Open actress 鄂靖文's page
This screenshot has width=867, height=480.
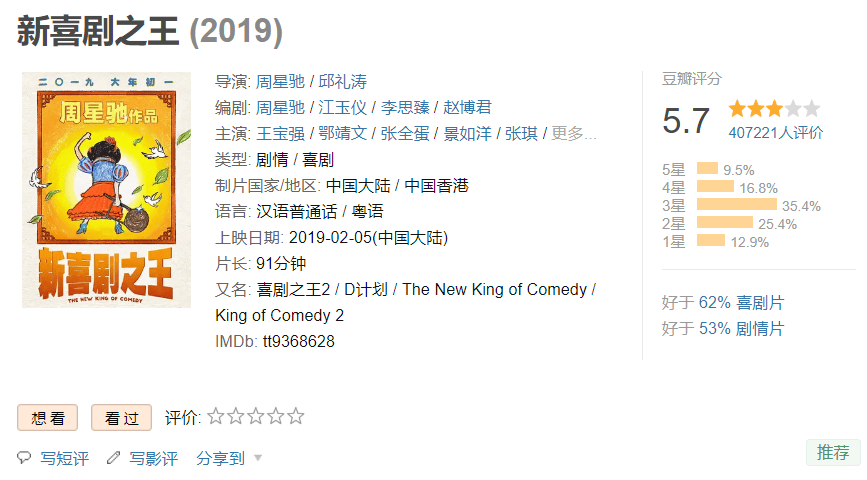[342, 133]
